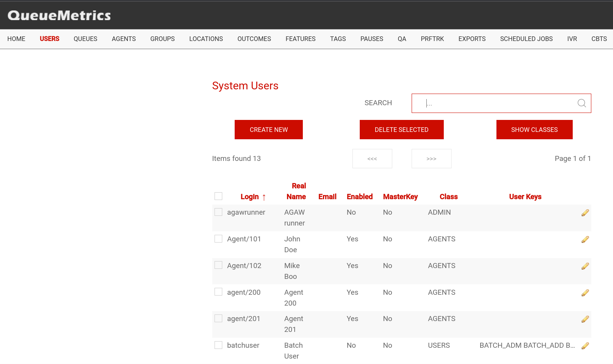This screenshot has width=613, height=364.
Task: Open the USERS menu item
Action: [50, 39]
